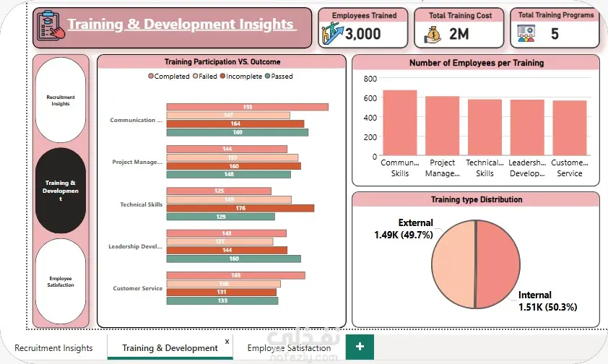Select Leadership Failed bar showing 127
Image resolution: width=608 pixels, height=364 pixels.
click(220, 241)
